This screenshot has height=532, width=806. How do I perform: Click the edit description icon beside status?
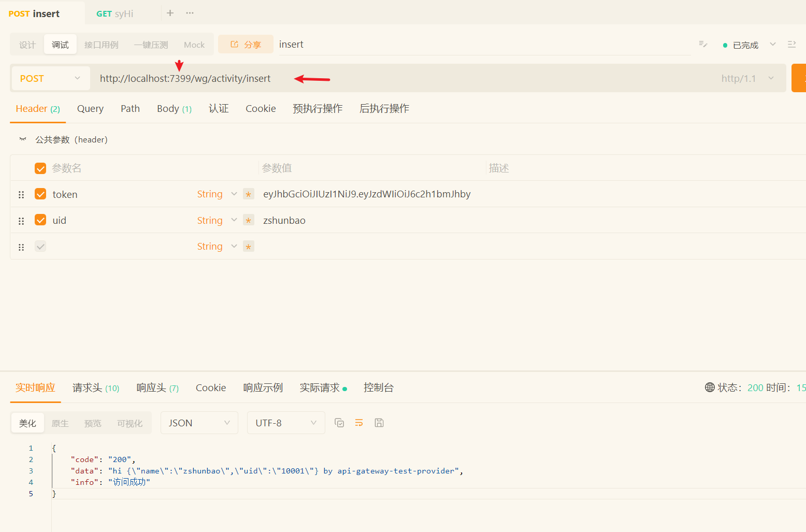tap(703, 45)
